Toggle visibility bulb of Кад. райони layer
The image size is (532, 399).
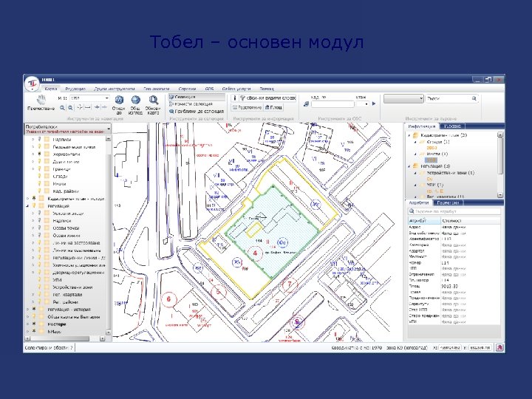pos(39,191)
